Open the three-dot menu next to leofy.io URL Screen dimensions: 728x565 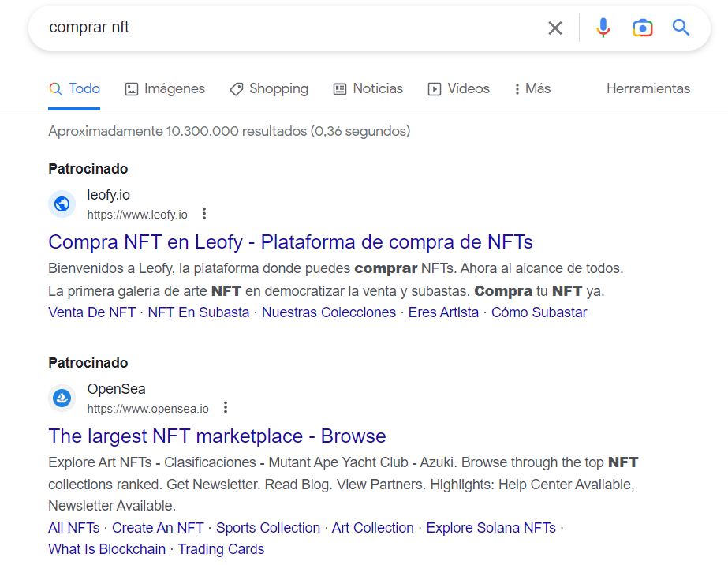[x=204, y=214]
